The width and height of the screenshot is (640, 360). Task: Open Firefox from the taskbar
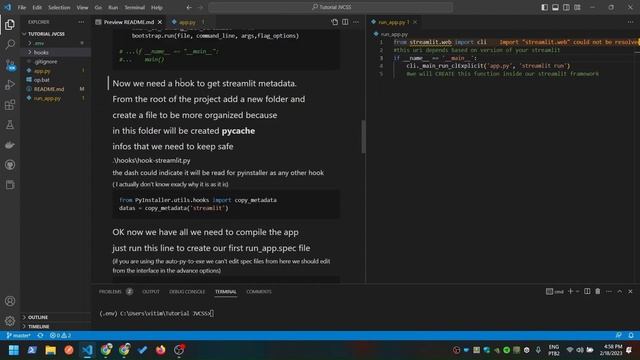160,350
